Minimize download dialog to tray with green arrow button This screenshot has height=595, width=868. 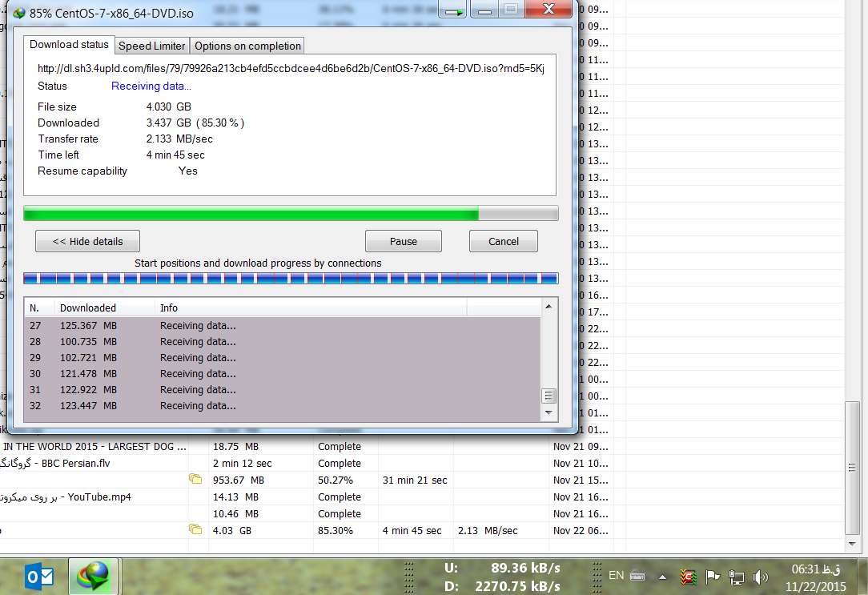coord(453,10)
